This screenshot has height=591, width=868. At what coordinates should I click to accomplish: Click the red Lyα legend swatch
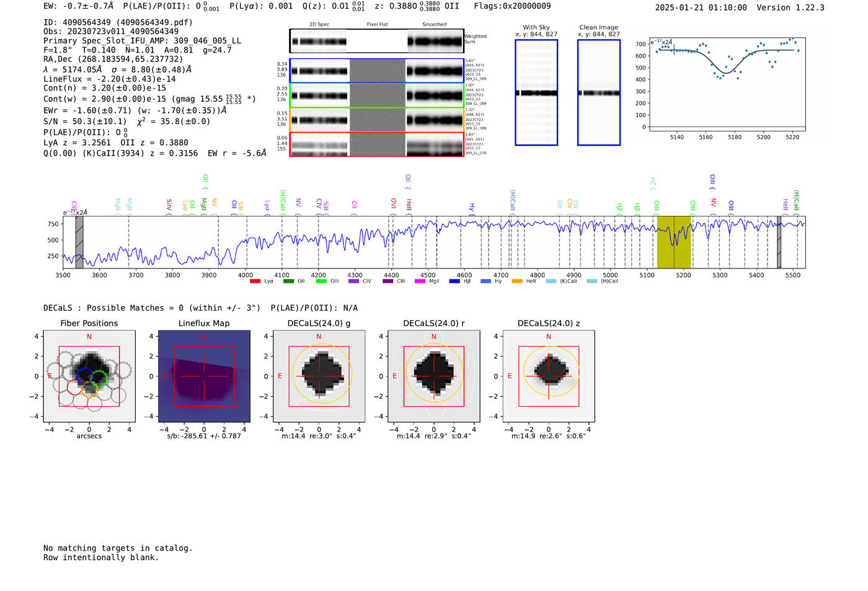point(255,282)
